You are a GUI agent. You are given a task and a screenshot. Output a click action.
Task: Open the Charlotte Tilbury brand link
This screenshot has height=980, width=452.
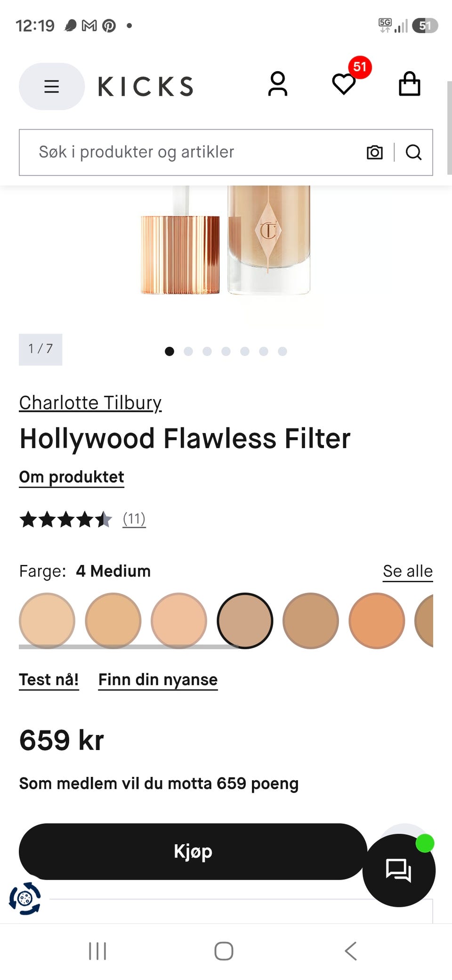pyautogui.click(x=90, y=403)
